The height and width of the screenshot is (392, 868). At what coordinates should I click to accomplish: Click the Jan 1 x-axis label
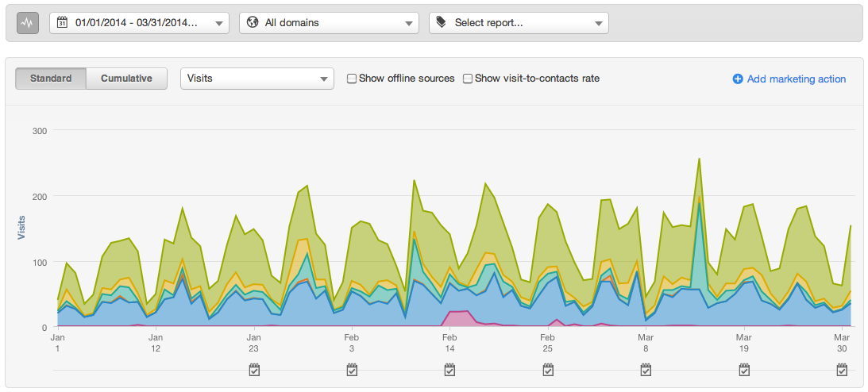pyautogui.click(x=57, y=343)
